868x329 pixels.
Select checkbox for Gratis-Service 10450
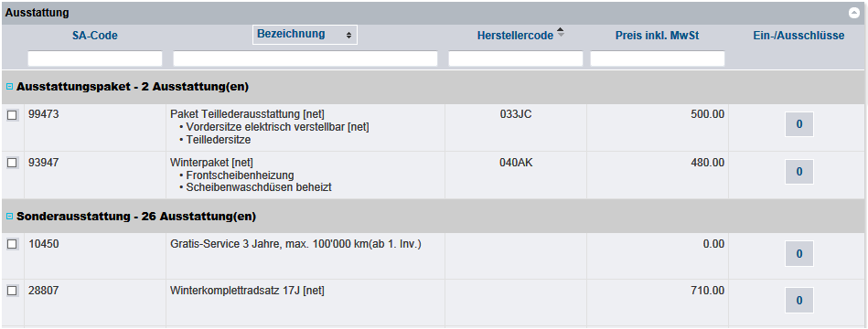[x=12, y=244]
